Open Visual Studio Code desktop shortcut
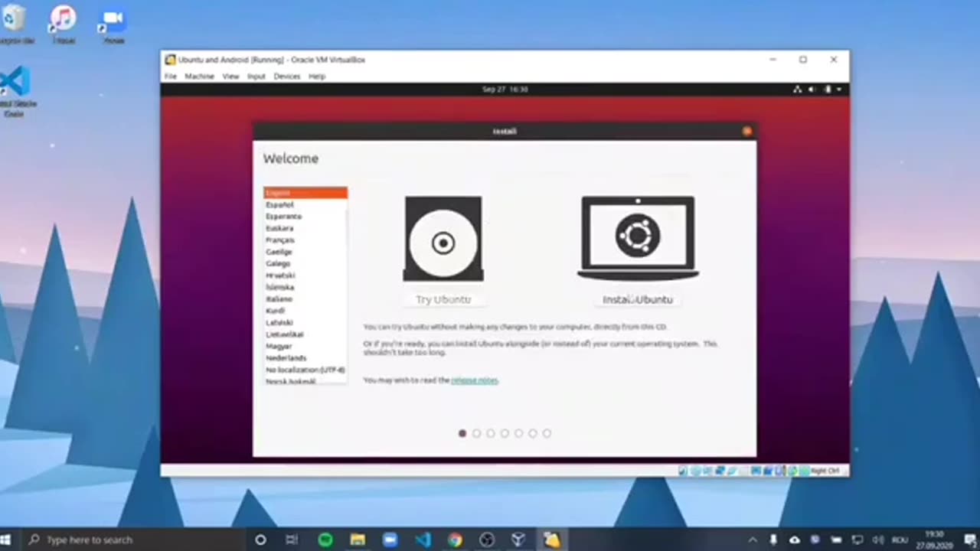Viewport: 980px width, 551px height. pyautogui.click(x=15, y=92)
